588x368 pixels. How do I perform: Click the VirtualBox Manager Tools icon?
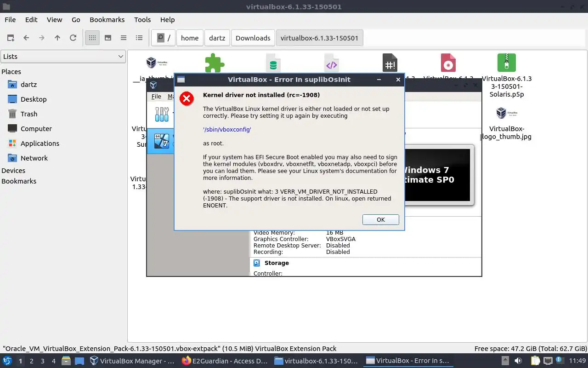(162, 114)
